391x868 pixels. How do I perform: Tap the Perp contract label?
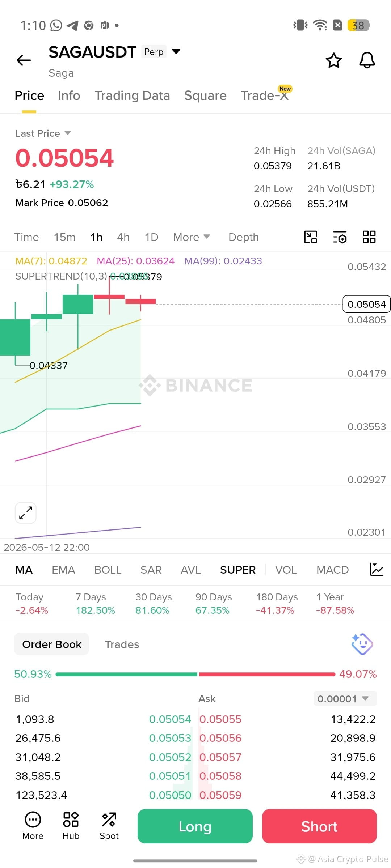(x=154, y=52)
